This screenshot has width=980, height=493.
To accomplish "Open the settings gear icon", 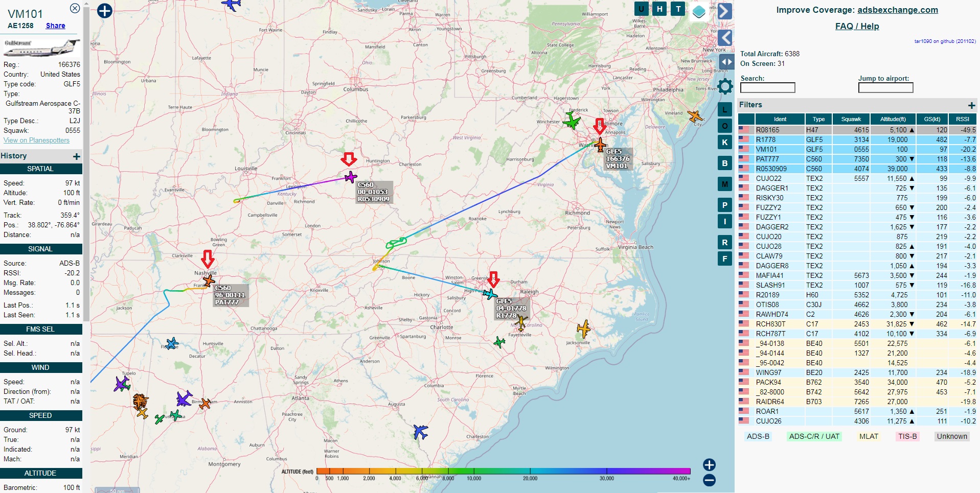I will pos(725,86).
